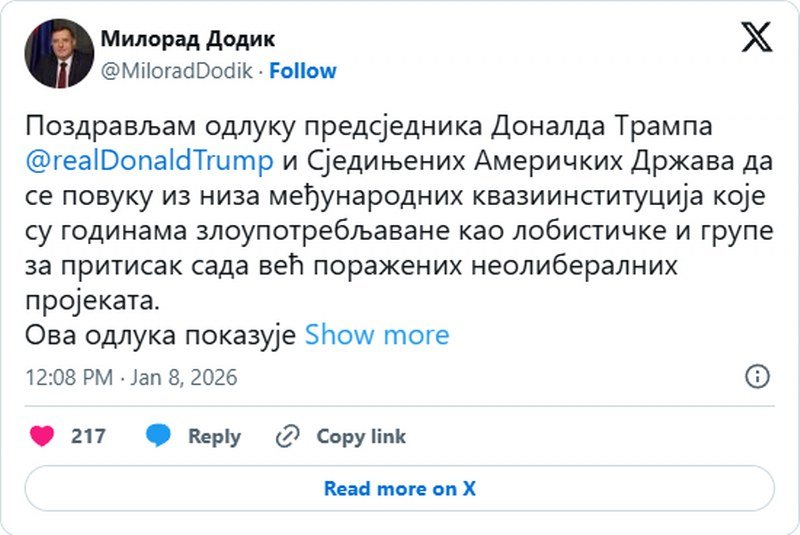
Task: Click the Reply speech bubble icon
Action: [x=159, y=436]
